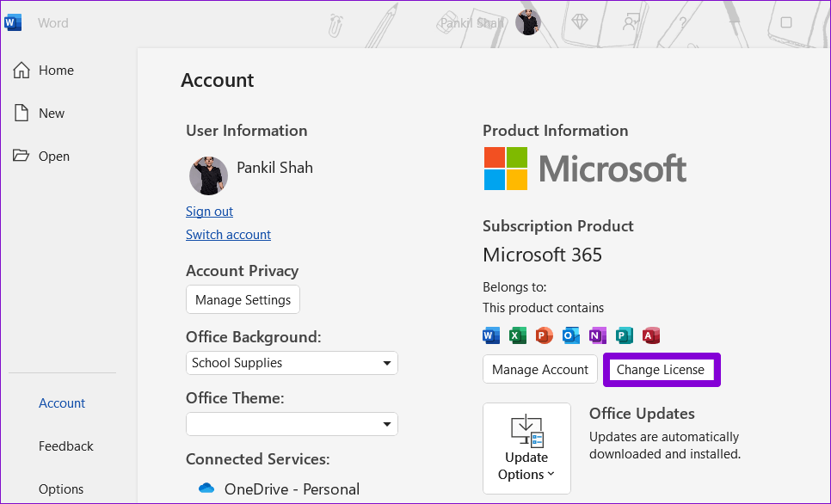Screen dimensions: 831x504
Task: Click the Word app logo icon
Action: click(x=13, y=22)
